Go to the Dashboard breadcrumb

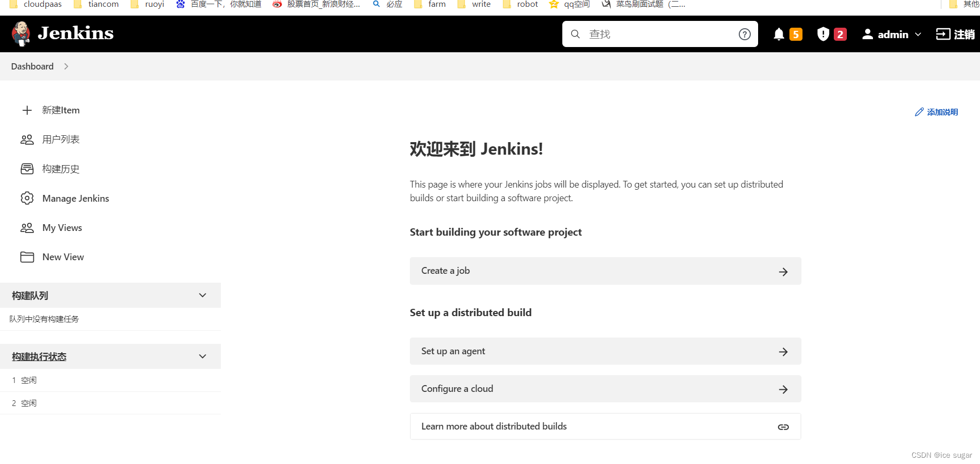click(x=32, y=66)
